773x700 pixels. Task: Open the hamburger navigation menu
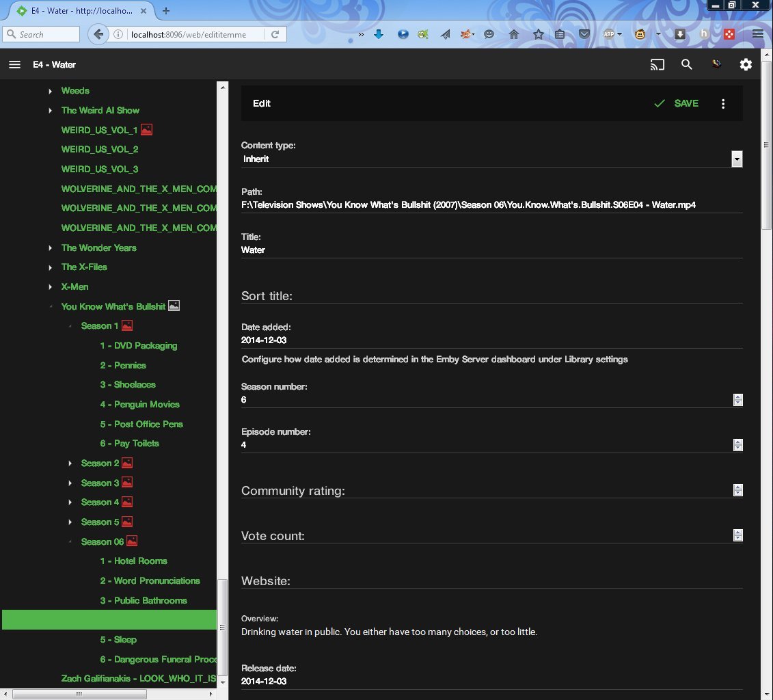14,65
